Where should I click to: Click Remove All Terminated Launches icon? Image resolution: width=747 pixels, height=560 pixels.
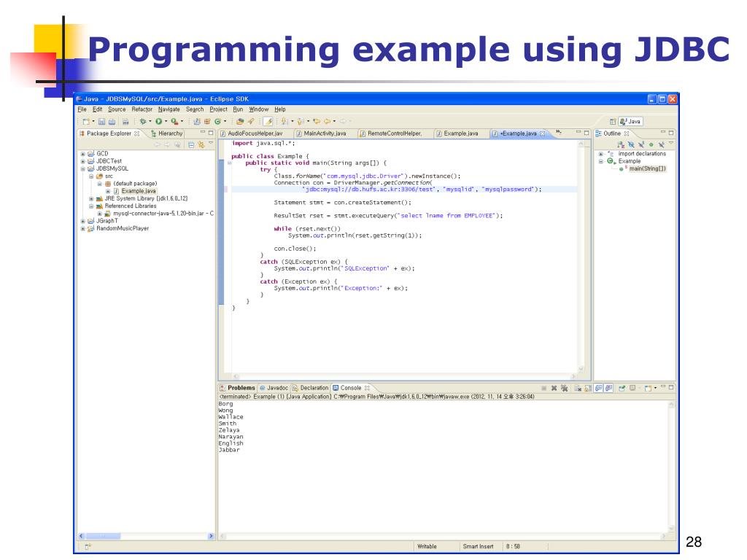click(565, 388)
